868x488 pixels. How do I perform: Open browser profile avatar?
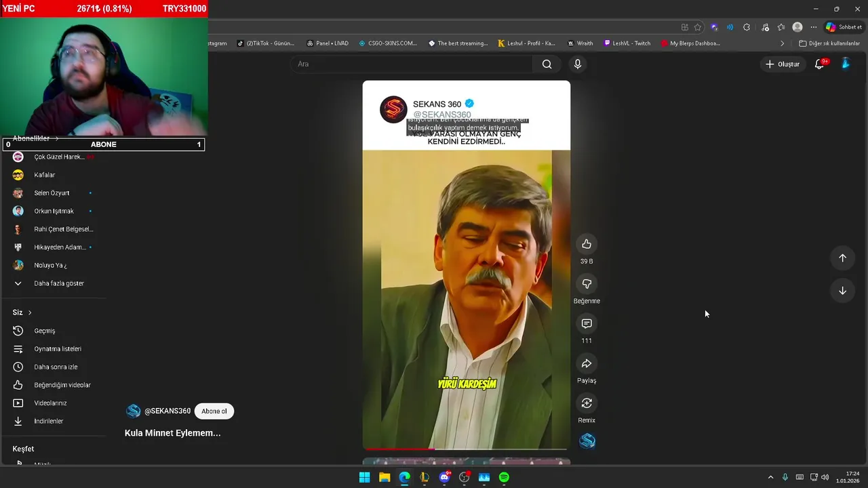797,27
